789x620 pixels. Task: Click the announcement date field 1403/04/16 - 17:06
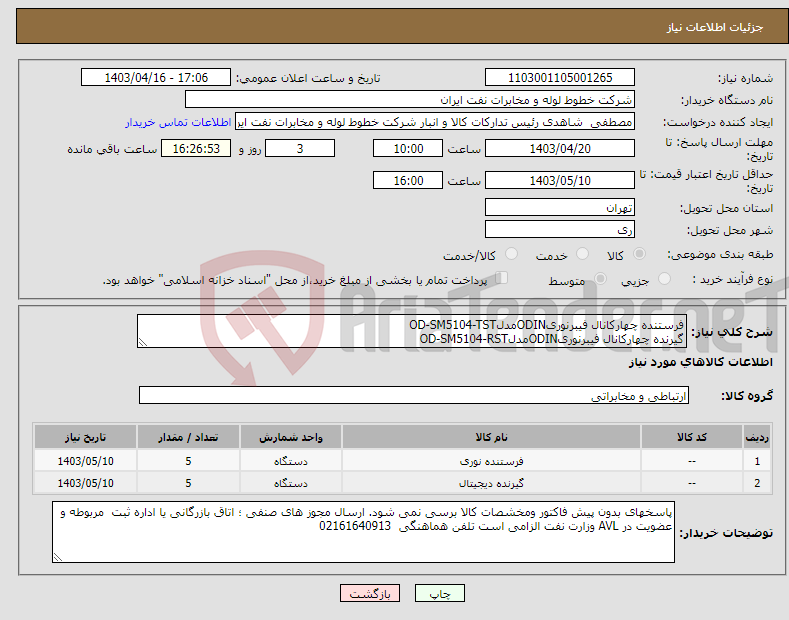156,78
